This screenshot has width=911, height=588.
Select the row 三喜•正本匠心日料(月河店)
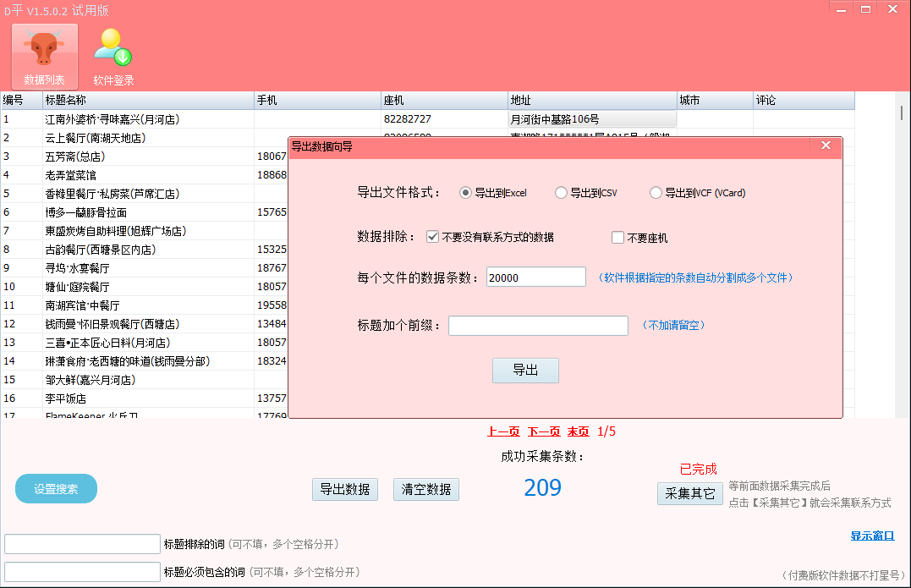click(x=145, y=343)
